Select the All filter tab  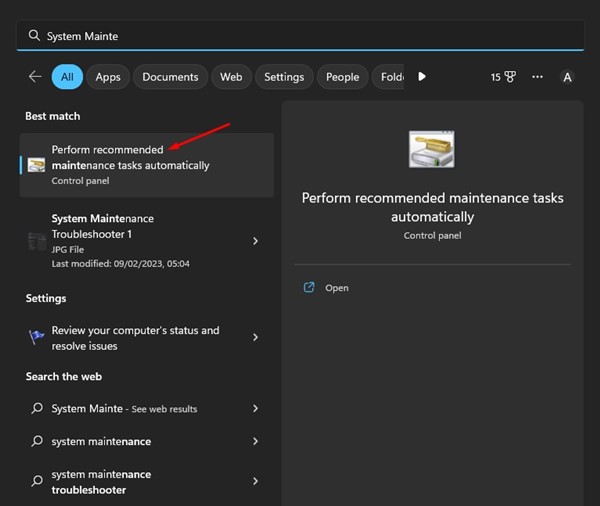(x=67, y=77)
